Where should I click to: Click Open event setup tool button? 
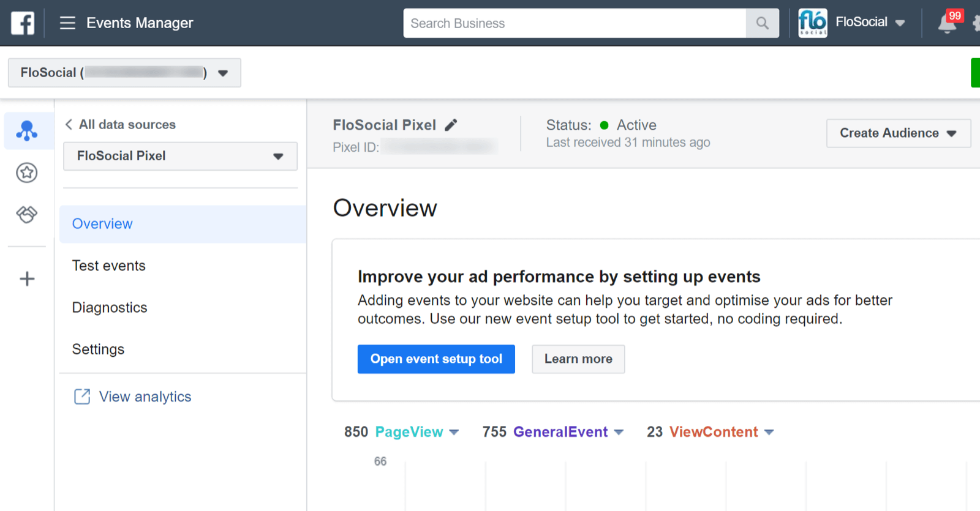click(436, 359)
